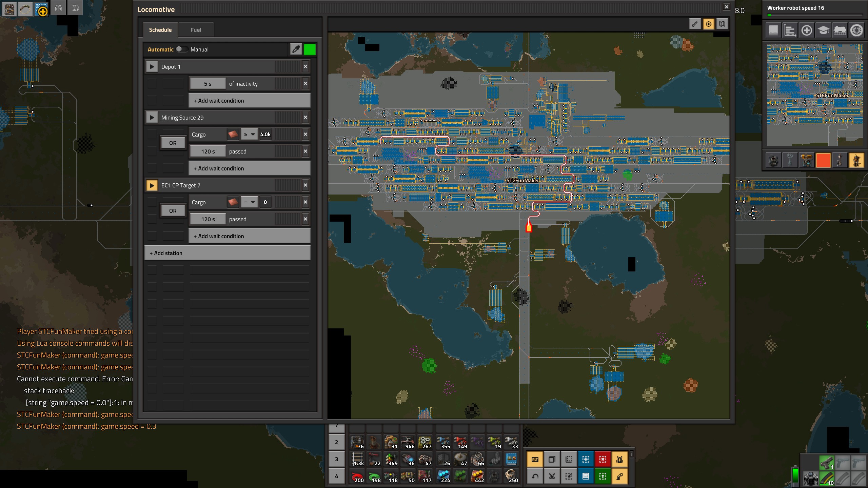Click the minimap in the right panel
The width and height of the screenshot is (868, 488).
point(815,95)
